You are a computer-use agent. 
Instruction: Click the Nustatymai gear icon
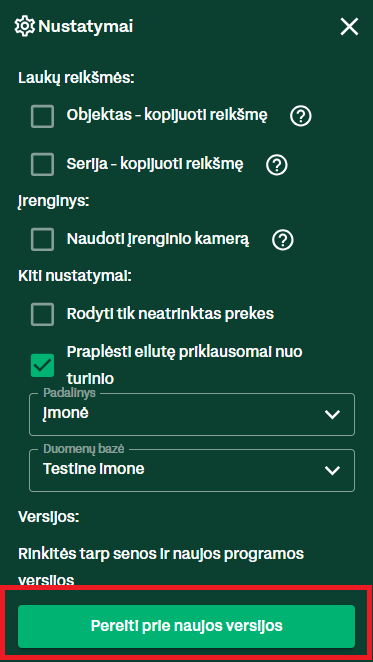25,27
